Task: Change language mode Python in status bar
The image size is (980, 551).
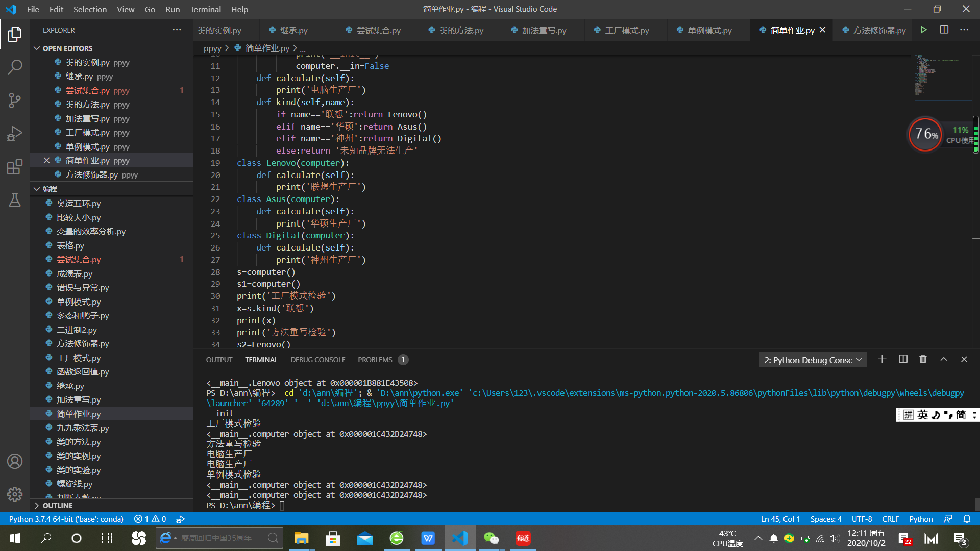Action: point(921,519)
